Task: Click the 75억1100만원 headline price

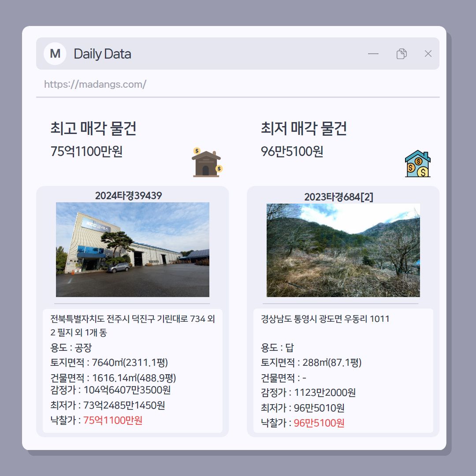Action: (86, 151)
